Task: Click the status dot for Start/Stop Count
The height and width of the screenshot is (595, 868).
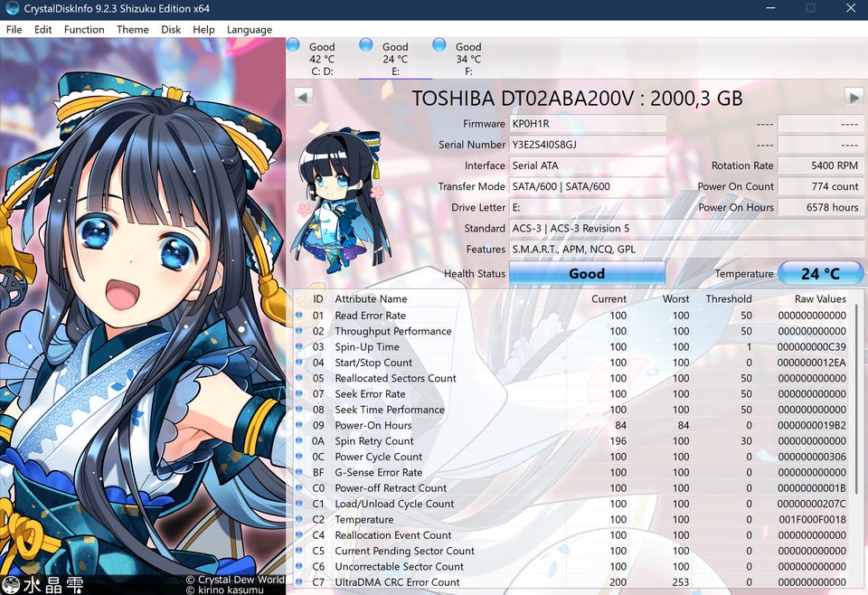Action: 299,362
